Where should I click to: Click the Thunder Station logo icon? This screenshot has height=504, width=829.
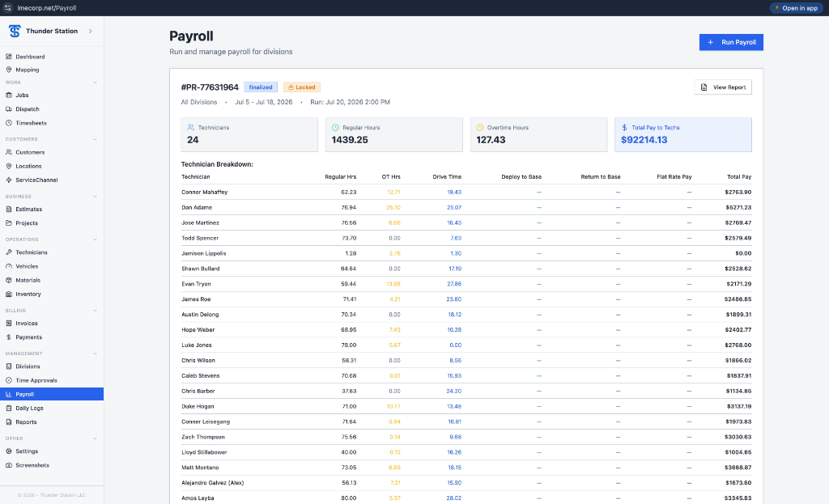15,32
